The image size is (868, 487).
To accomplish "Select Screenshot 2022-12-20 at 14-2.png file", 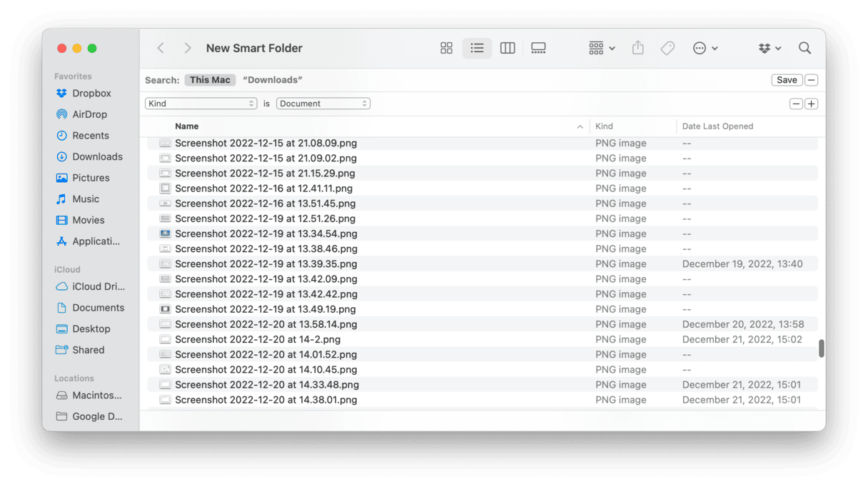I will [258, 339].
